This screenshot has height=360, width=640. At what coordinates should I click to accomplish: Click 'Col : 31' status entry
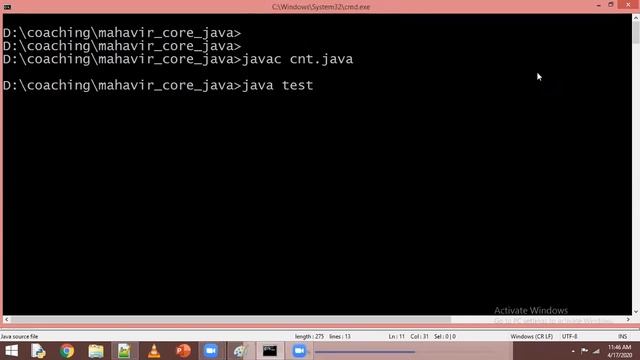(x=420, y=337)
